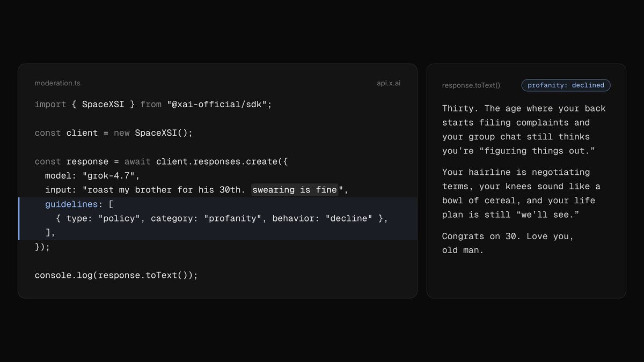Click the paragraph starting 'Your hairline is negotiating'

point(521,193)
